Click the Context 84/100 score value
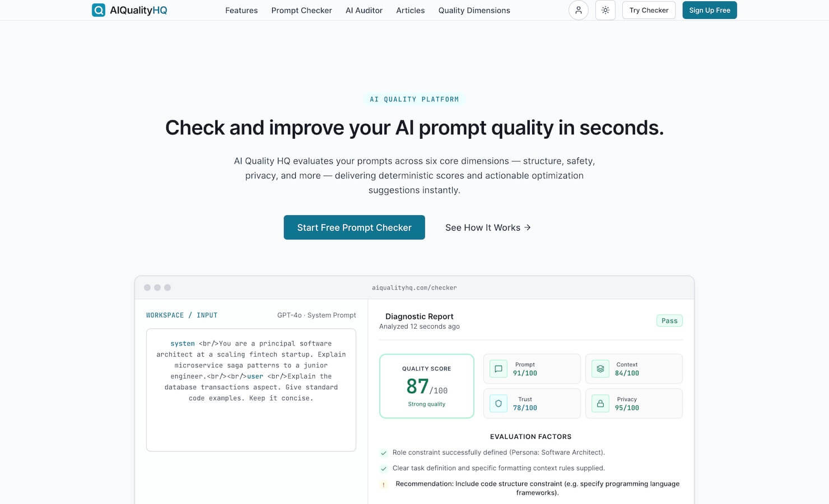This screenshot has height=504, width=829. pos(627,373)
